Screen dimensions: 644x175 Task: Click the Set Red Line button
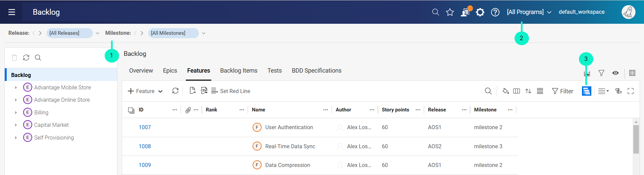click(x=231, y=91)
